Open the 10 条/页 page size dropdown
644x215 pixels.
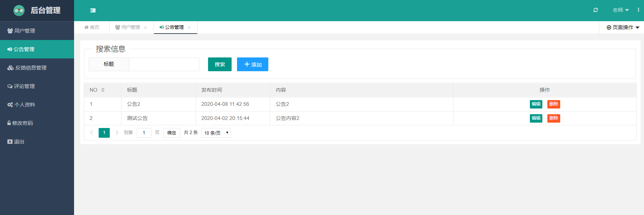click(216, 133)
